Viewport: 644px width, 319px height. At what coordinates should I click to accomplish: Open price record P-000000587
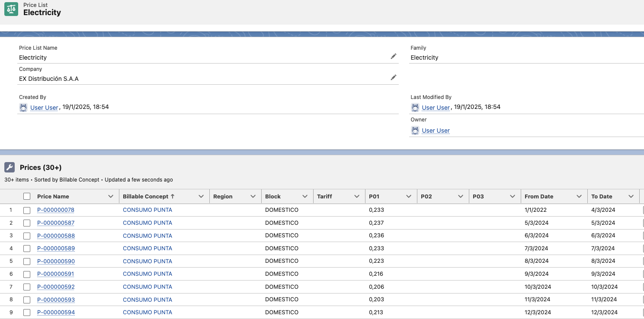pyautogui.click(x=56, y=223)
